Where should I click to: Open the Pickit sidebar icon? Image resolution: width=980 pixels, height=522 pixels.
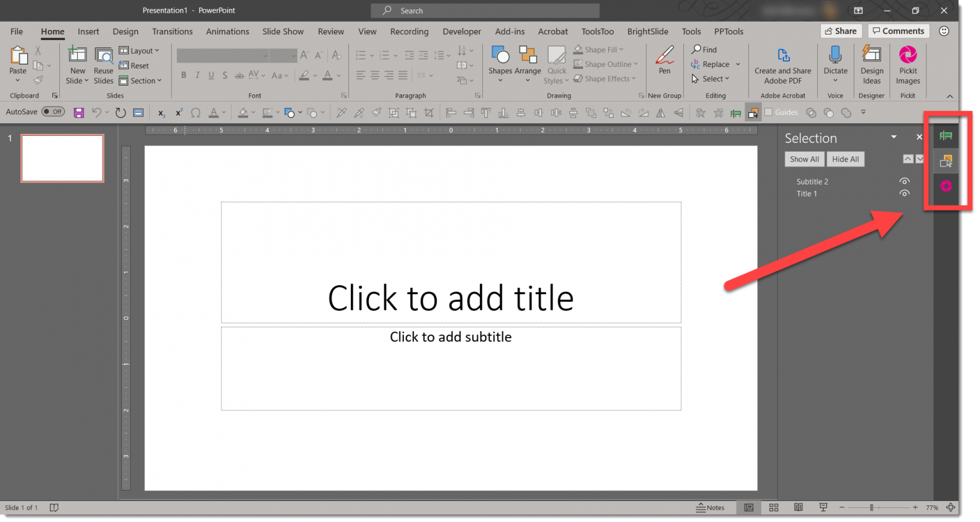click(946, 186)
